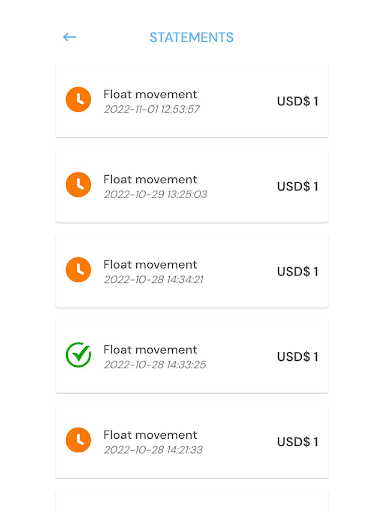Viewport: 384px width, 512px height.
Task: Open the partially visible card at bottom
Action: (x=192, y=501)
